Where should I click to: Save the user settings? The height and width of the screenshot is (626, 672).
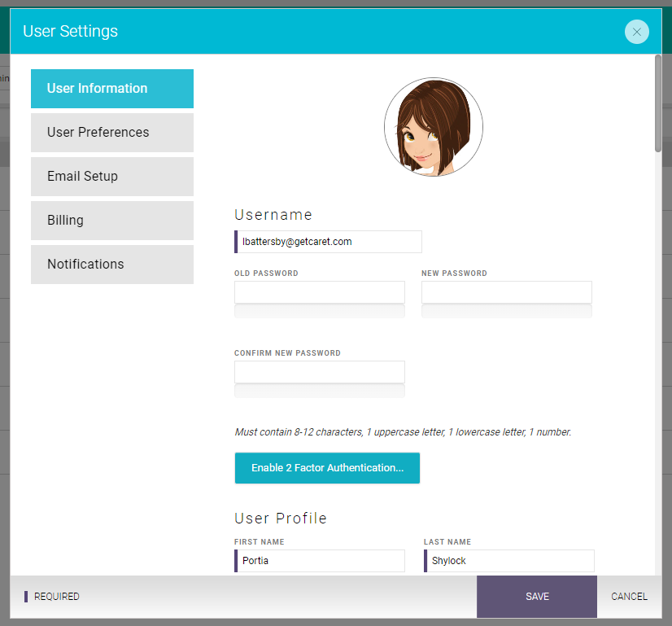(536, 596)
